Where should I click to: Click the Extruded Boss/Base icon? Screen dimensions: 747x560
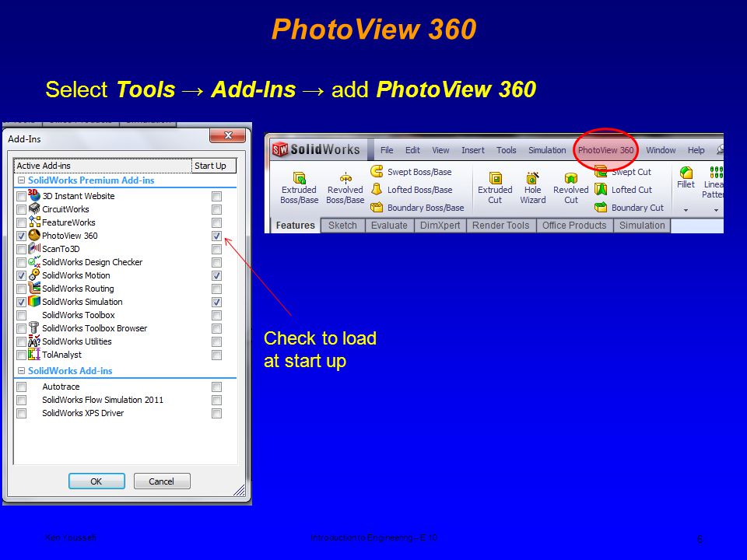[x=299, y=178]
